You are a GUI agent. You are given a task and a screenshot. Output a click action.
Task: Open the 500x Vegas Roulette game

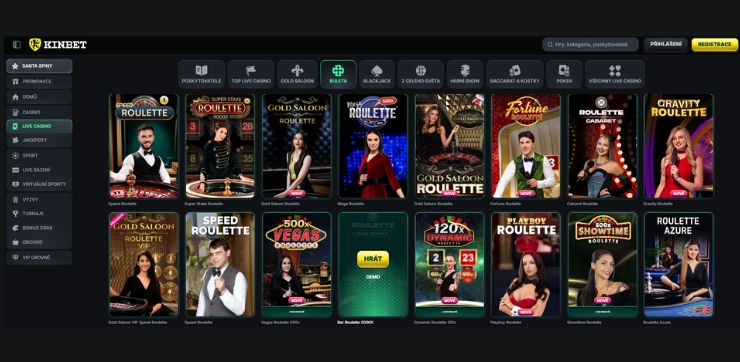(x=297, y=264)
